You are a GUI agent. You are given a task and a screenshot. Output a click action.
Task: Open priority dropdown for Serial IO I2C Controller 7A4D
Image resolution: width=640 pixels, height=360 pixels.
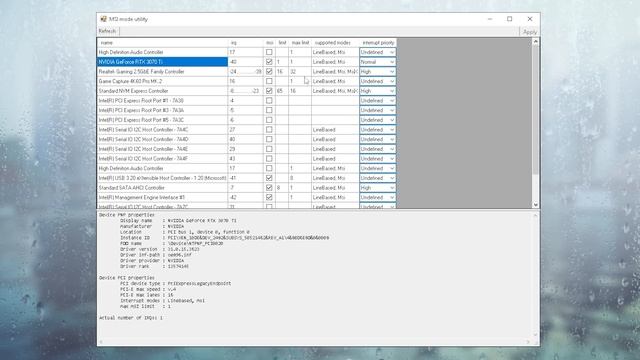(378, 139)
